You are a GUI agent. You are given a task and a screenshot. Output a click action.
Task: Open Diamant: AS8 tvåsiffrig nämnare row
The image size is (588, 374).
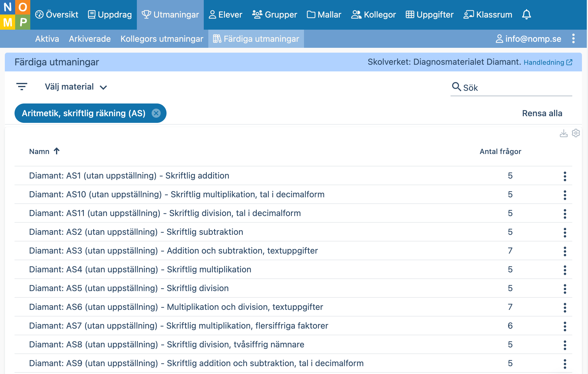click(167, 344)
